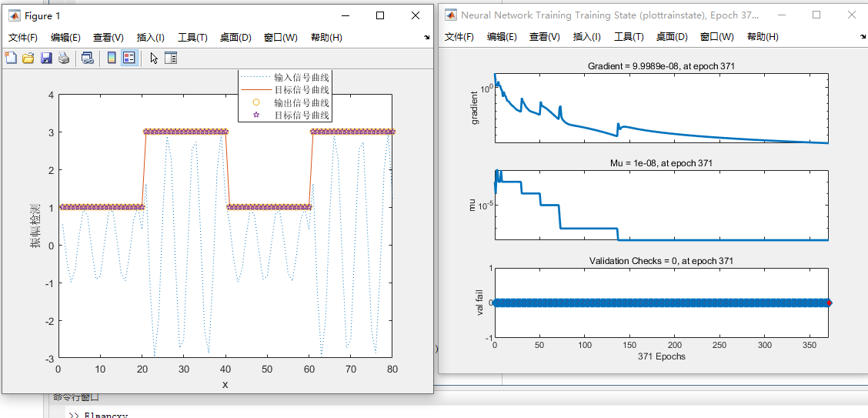Screen dimensions: 868x418
Task: Maximize the Training State window
Action: tap(817, 15)
